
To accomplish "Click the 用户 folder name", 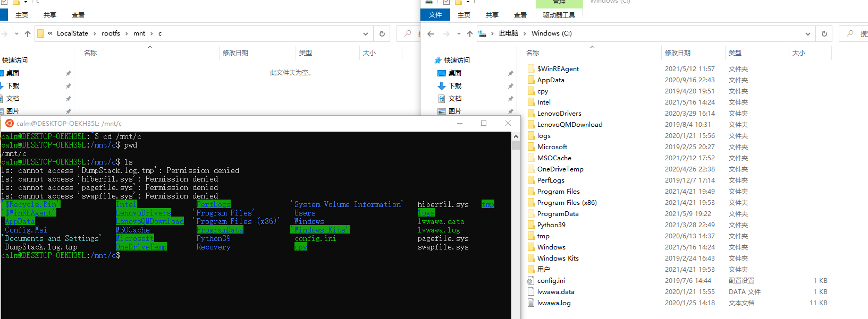I will tap(543, 270).
